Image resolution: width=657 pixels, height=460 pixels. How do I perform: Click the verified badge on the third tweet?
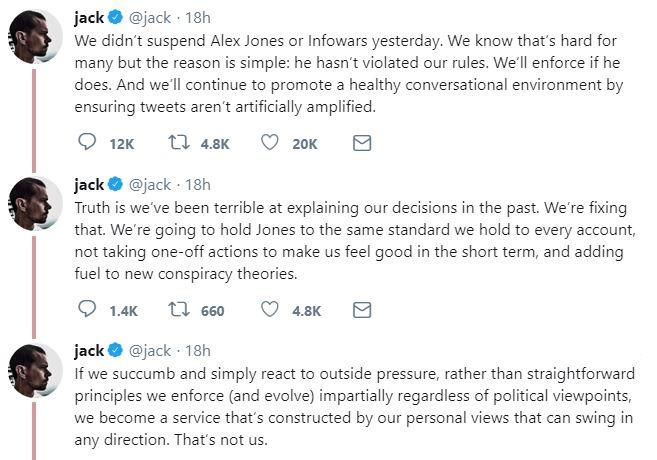pyautogui.click(x=115, y=350)
